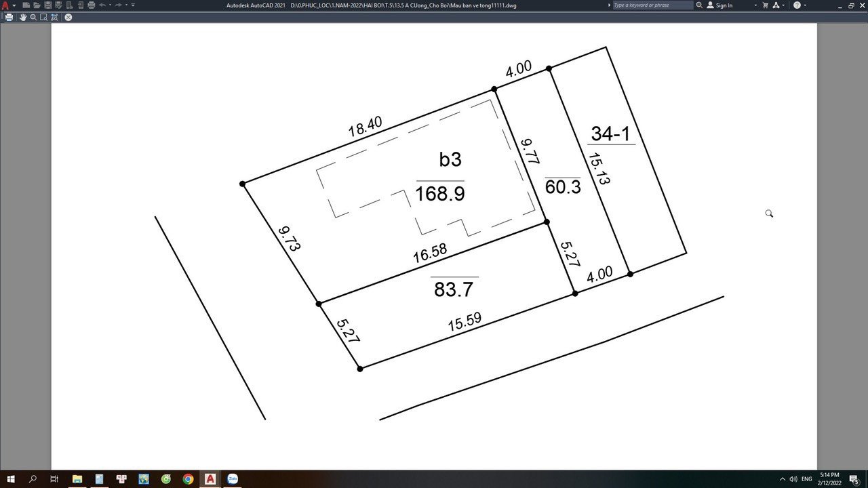The height and width of the screenshot is (488, 868).
Task: Click Open from Web & Mobile icon
Action: 69,5
